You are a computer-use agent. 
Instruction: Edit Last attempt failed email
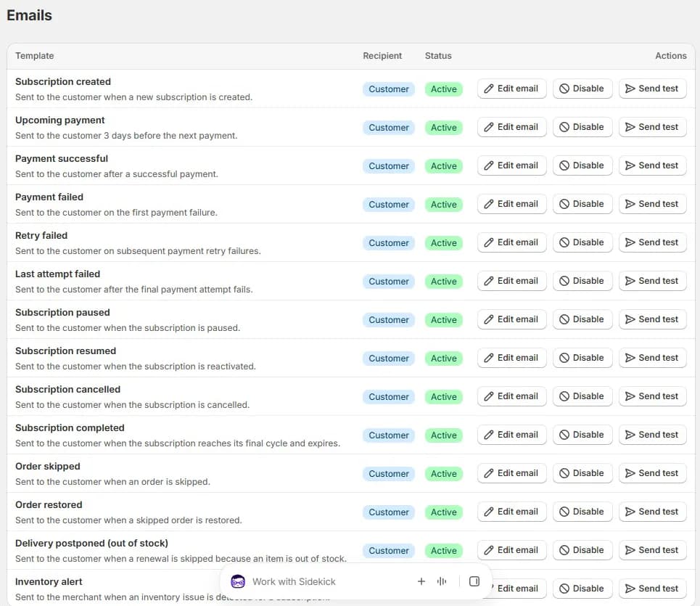coord(511,280)
